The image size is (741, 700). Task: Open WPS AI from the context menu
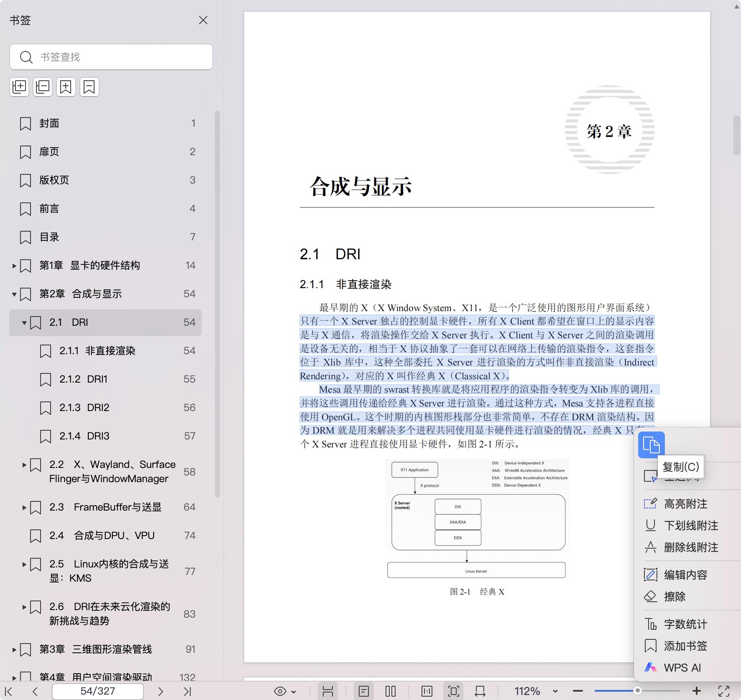coord(682,667)
